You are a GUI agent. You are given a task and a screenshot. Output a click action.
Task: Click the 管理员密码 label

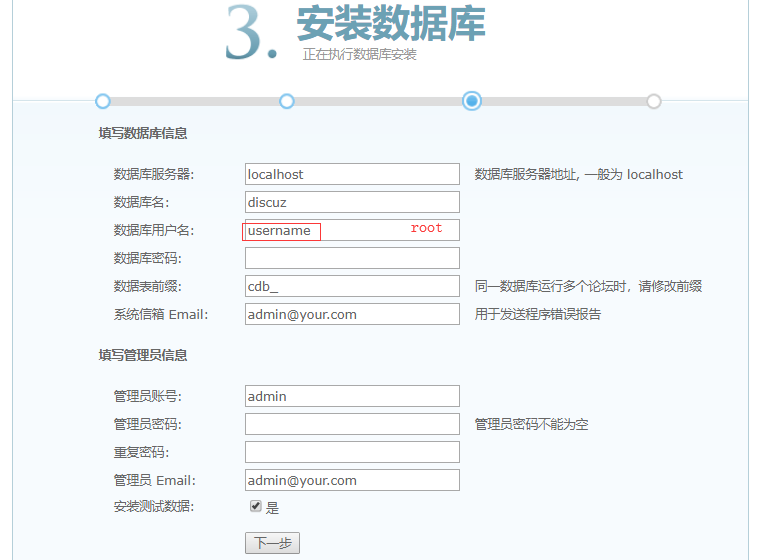point(147,424)
